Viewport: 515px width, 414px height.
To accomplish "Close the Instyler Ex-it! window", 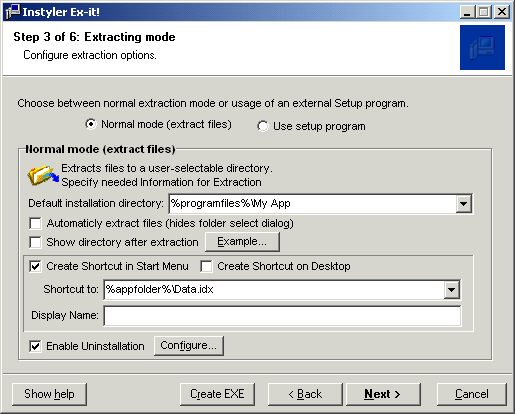I will click(x=502, y=12).
